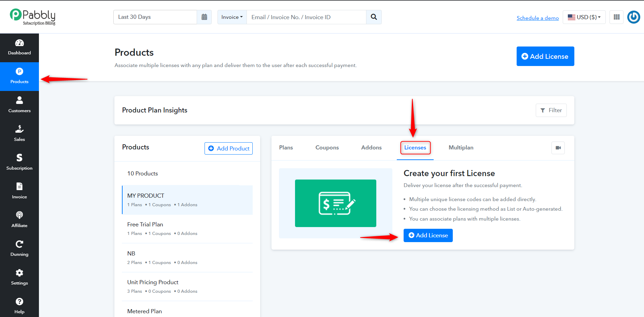Open the Sales sidebar item
Viewport: 644px width, 317px height.
19,134
